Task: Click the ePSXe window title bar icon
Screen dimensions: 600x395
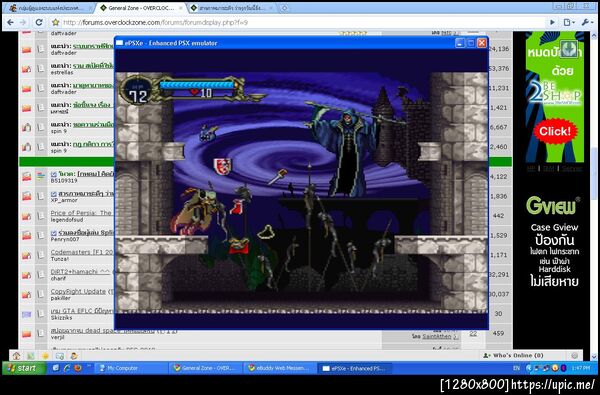Action: [120, 43]
